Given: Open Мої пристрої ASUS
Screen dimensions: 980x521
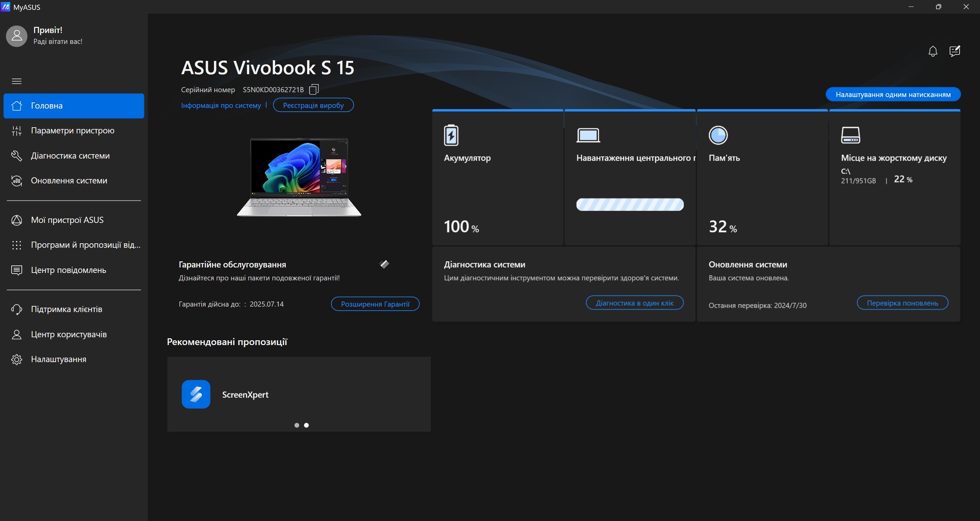Looking at the screenshot, I should click(74, 220).
